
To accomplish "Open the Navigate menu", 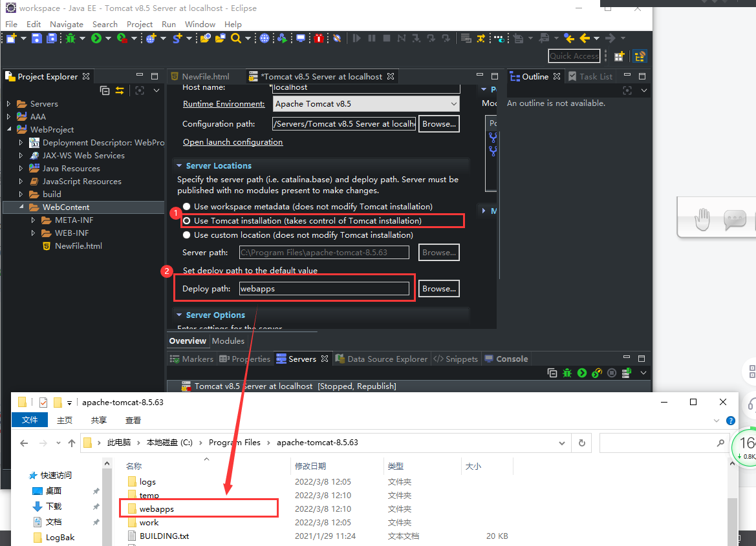I will point(67,24).
